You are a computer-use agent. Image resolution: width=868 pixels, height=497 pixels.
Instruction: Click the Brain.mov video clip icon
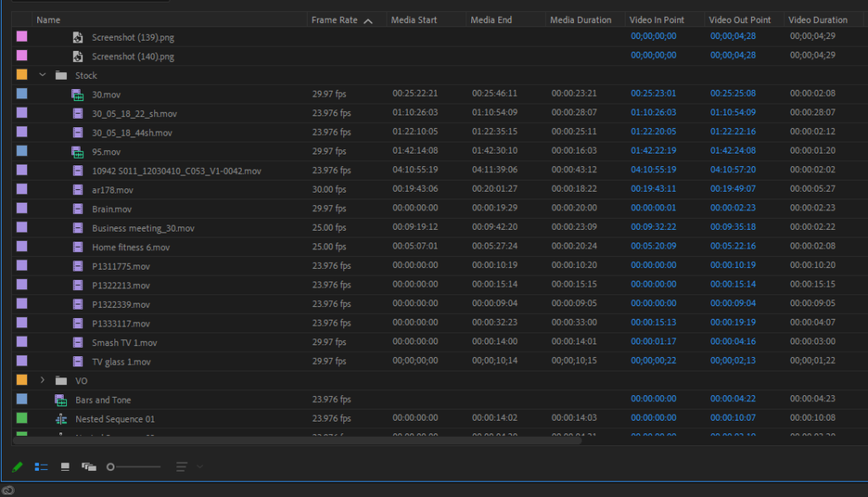[77, 209]
